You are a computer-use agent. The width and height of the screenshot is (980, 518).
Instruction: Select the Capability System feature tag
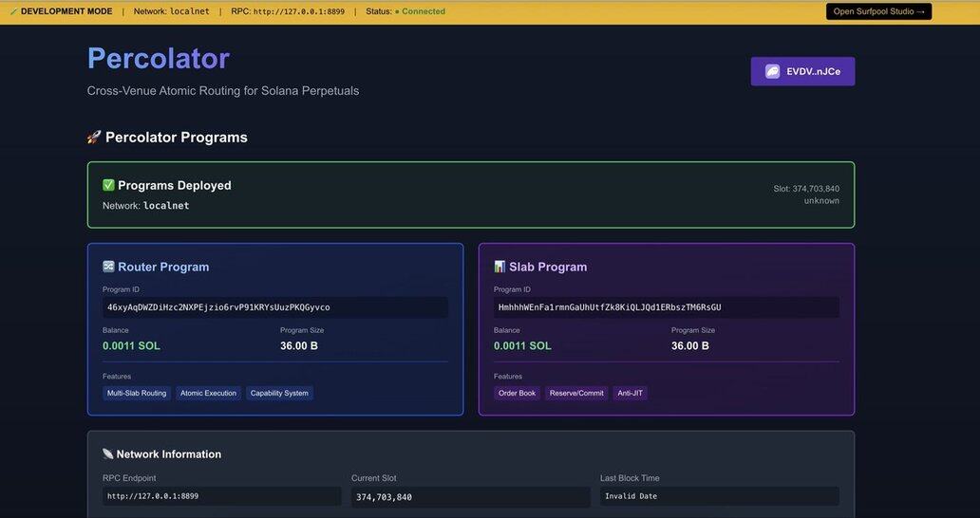click(x=279, y=393)
